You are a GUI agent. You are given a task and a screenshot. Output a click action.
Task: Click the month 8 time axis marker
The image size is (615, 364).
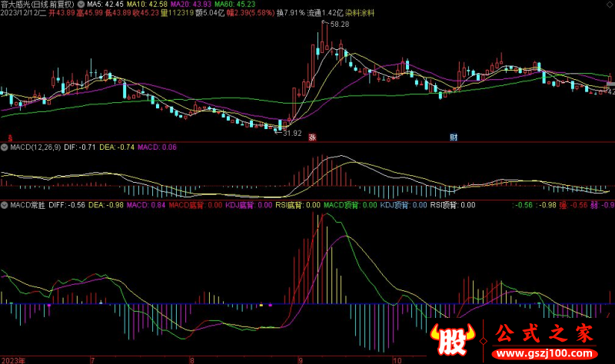click(192, 360)
